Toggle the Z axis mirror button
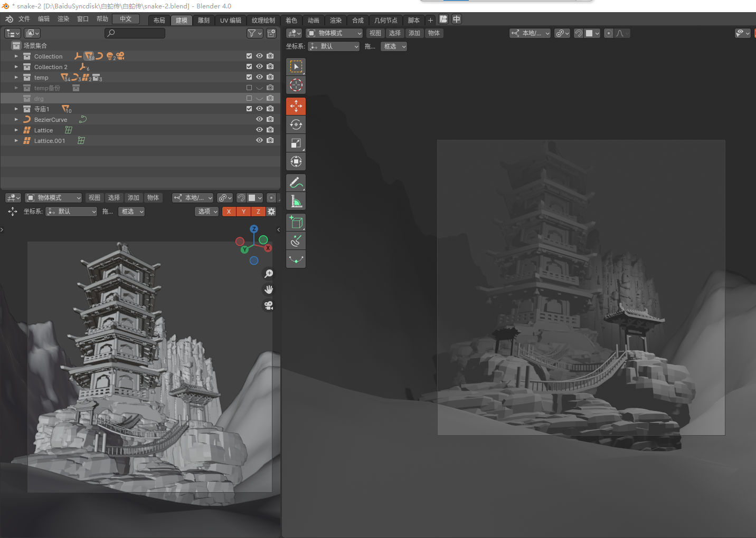Viewport: 756px width, 538px height. [x=258, y=212]
